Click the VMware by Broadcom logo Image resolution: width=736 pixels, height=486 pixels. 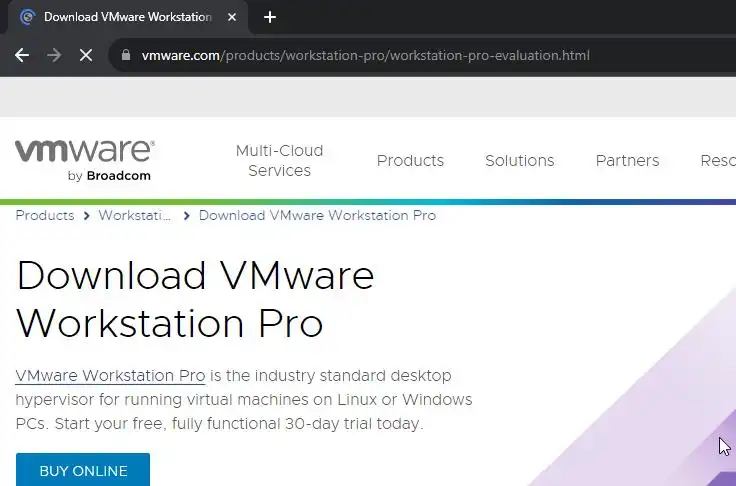[x=84, y=161]
